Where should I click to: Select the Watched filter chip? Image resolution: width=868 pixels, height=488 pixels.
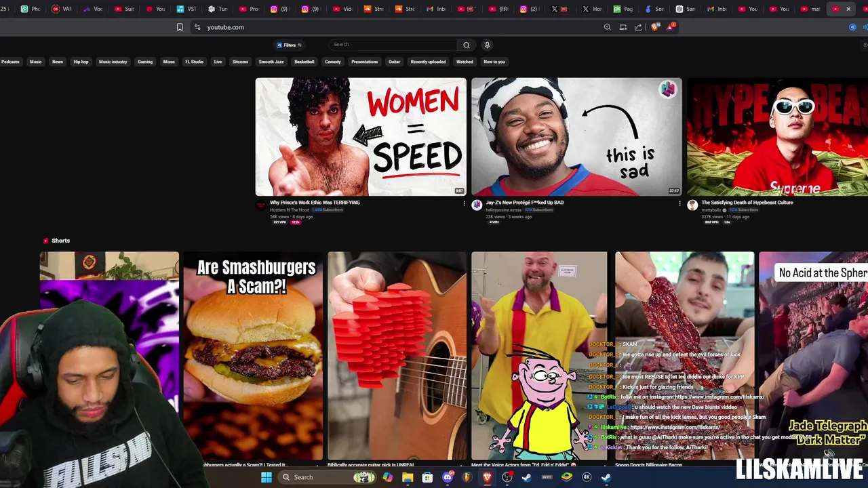pos(465,62)
